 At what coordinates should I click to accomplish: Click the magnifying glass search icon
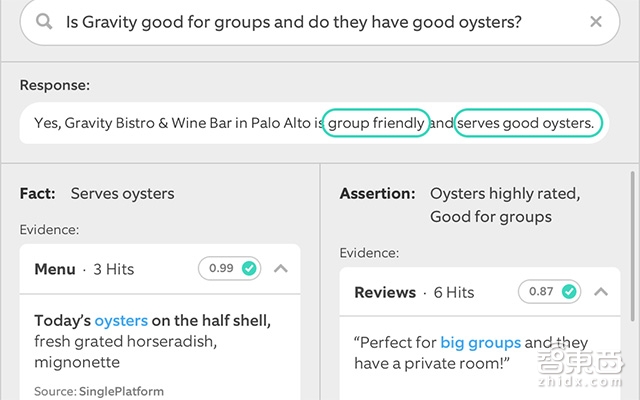[43, 21]
